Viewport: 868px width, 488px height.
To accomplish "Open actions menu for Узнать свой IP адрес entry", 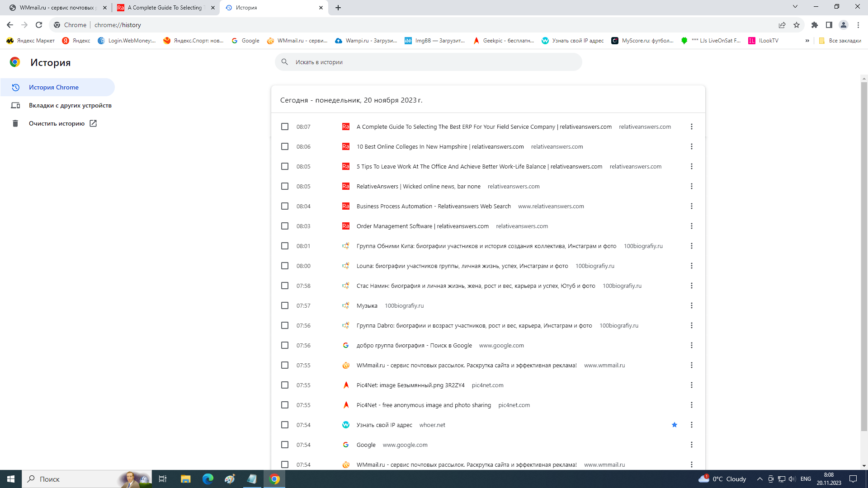I will (x=691, y=425).
